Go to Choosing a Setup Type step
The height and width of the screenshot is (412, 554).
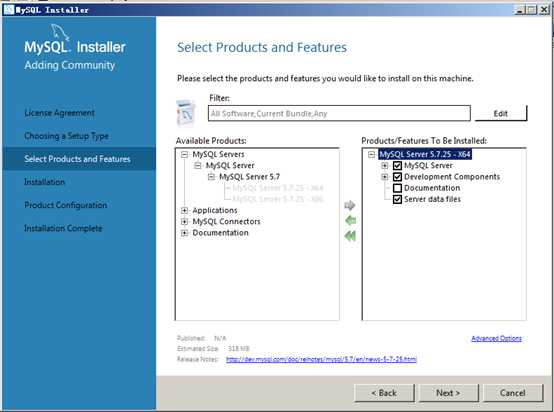66,136
